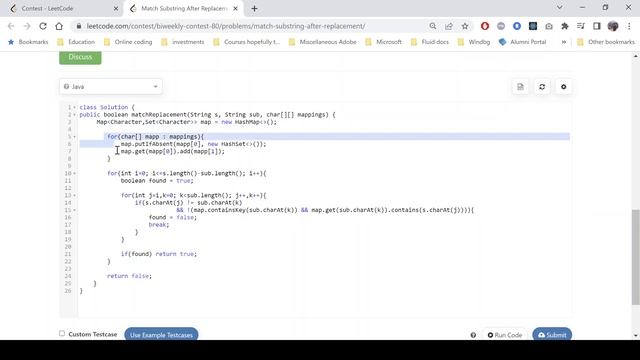
Task: Open the gray round extension icon
Action: [x=501, y=26]
